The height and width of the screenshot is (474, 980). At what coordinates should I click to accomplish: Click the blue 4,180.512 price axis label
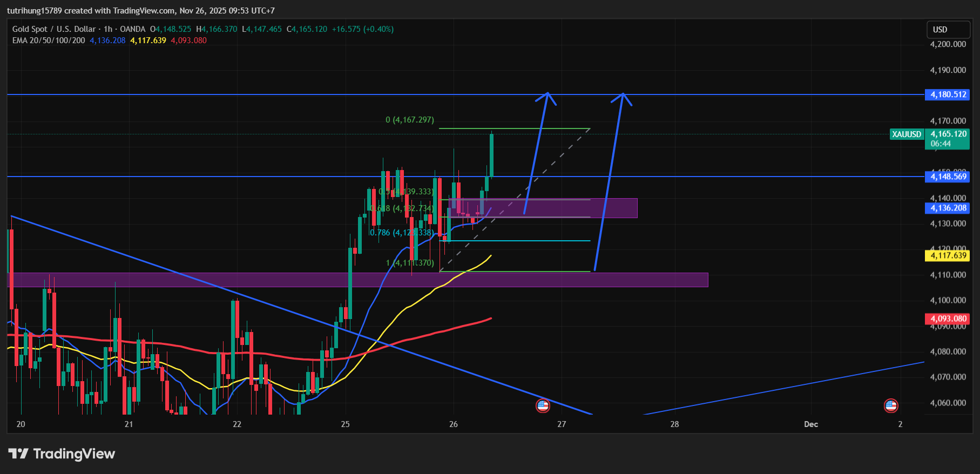pyautogui.click(x=948, y=94)
